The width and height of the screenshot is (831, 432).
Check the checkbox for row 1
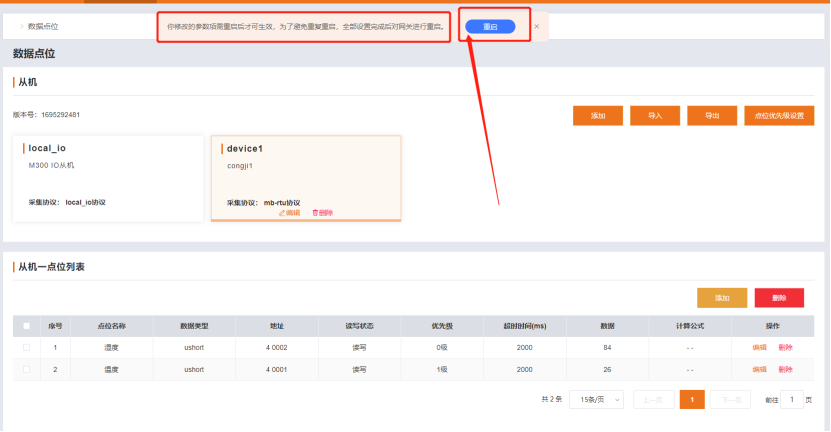coord(27,347)
